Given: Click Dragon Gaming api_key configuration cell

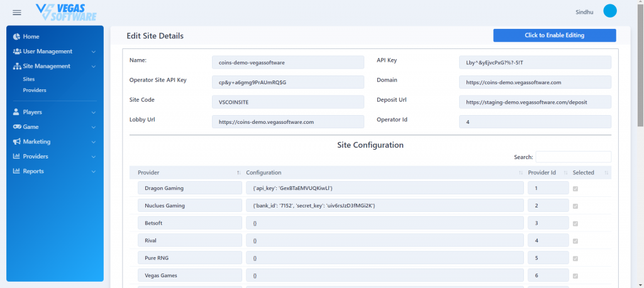Looking at the screenshot, I should pos(385,188).
